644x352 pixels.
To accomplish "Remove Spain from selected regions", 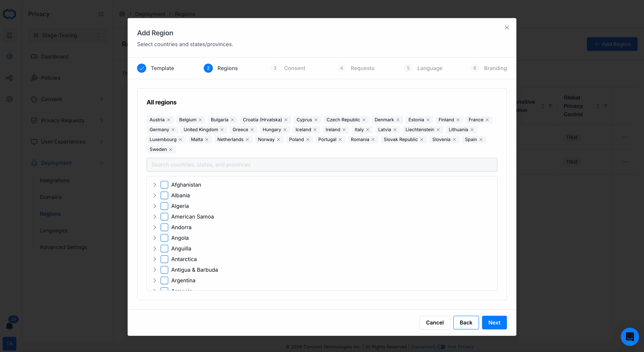I will coord(481,140).
